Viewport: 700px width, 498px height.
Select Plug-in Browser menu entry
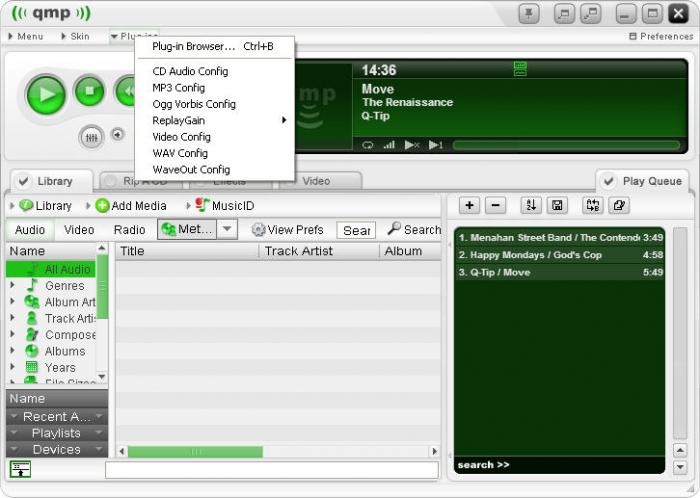(214, 46)
